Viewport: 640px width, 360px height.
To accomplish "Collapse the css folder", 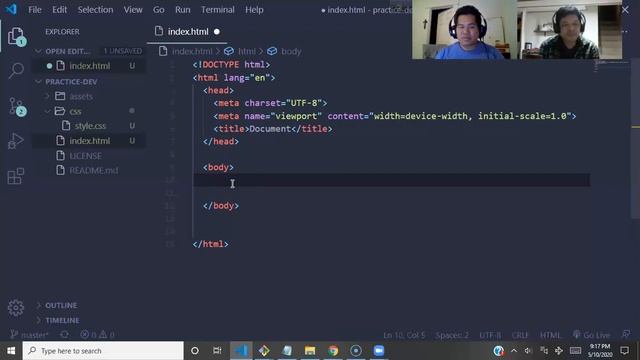I will click(x=75, y=111).
